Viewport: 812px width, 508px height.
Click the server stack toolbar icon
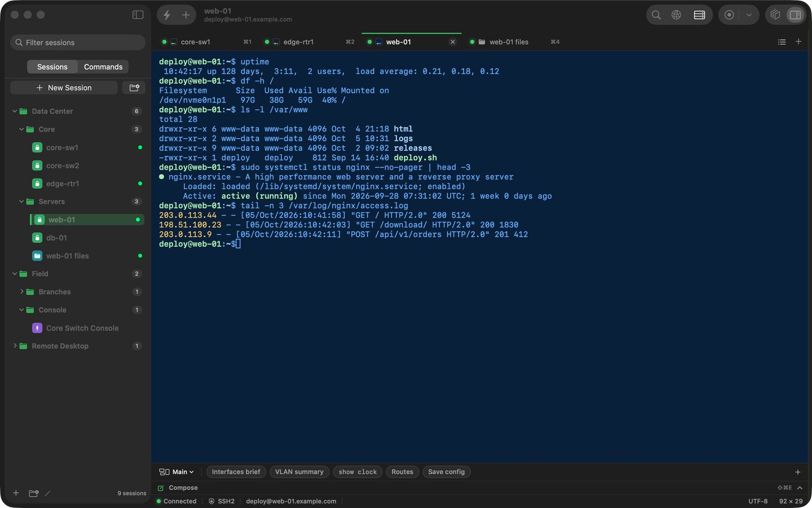coord(699,15)
